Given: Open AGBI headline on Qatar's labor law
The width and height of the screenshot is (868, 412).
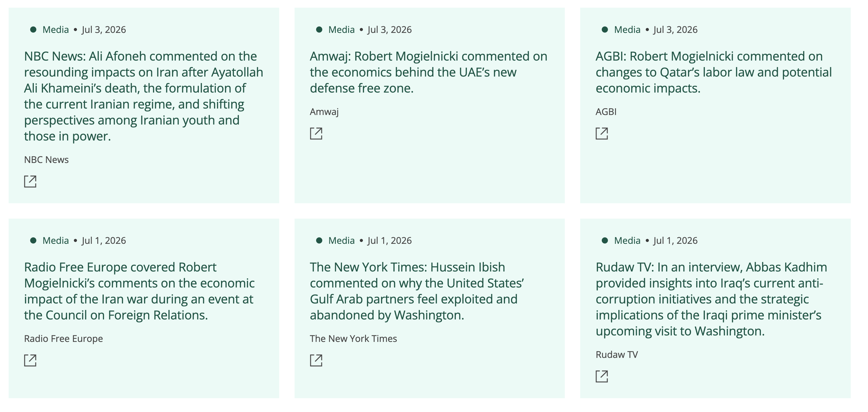Looking at the screenshot, I should pos(714,72).
